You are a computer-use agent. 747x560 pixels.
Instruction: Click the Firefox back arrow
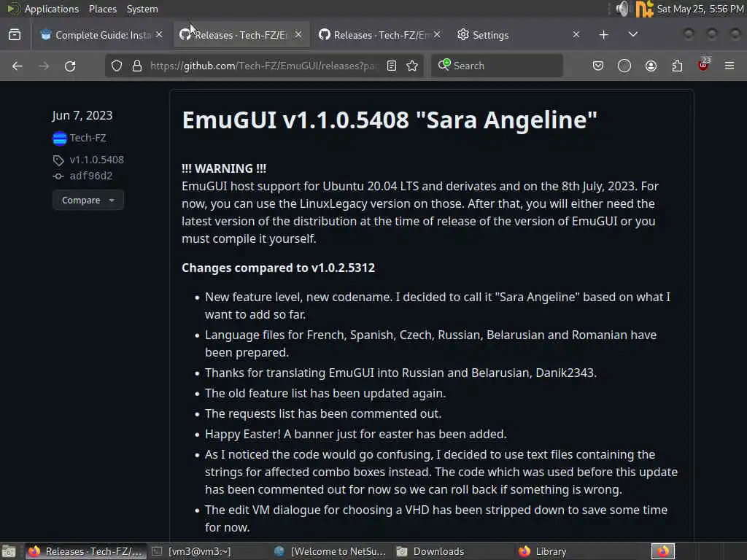(x=18, y=66)
